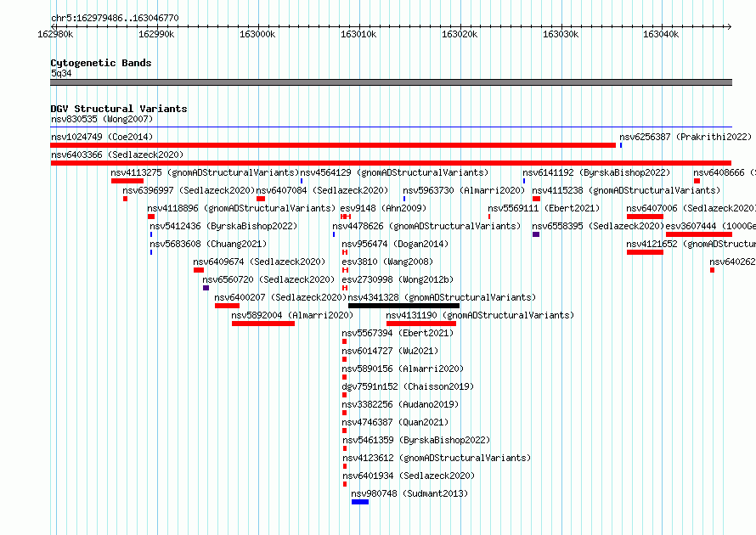The image size is (756, 535).
Task: Select the red bar under nsv4113275
Action: point(127,181)
